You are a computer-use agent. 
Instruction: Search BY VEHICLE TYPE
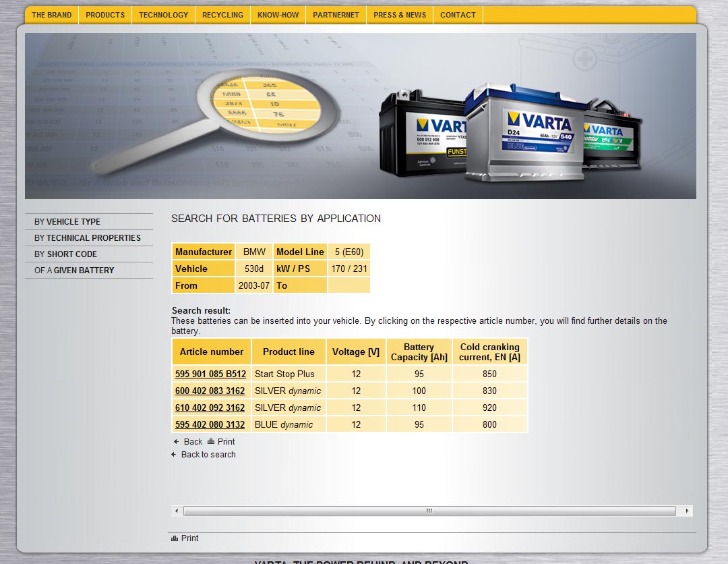(x=89, y=221)
